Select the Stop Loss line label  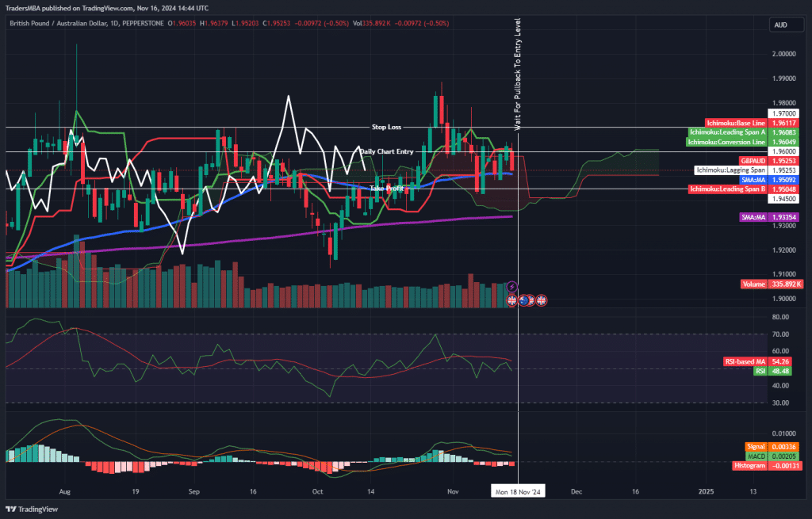[387, 127]
